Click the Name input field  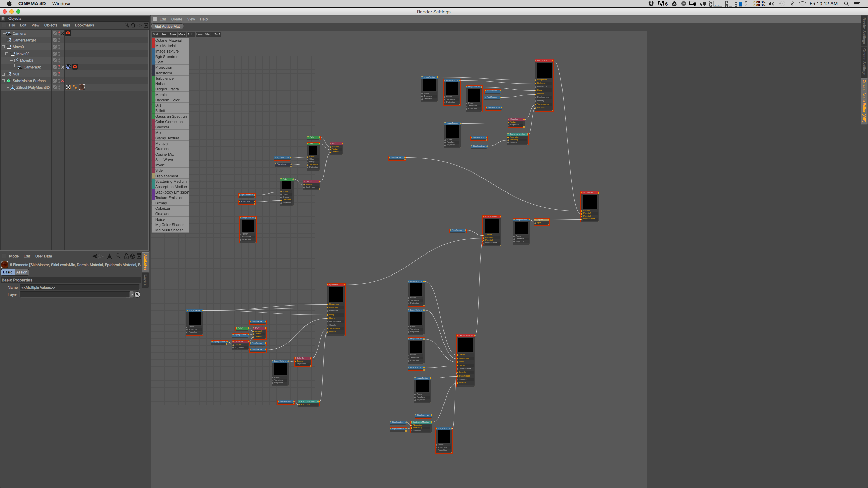(80, 287)
